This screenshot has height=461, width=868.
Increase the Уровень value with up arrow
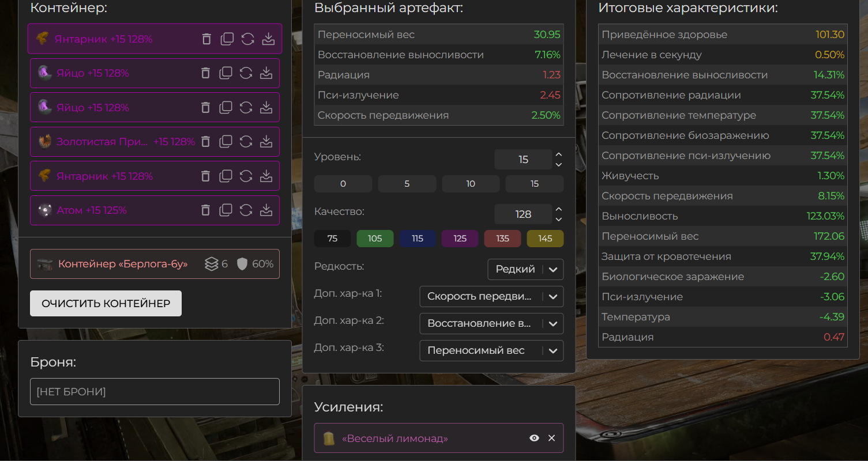click(x=558, y=154)
